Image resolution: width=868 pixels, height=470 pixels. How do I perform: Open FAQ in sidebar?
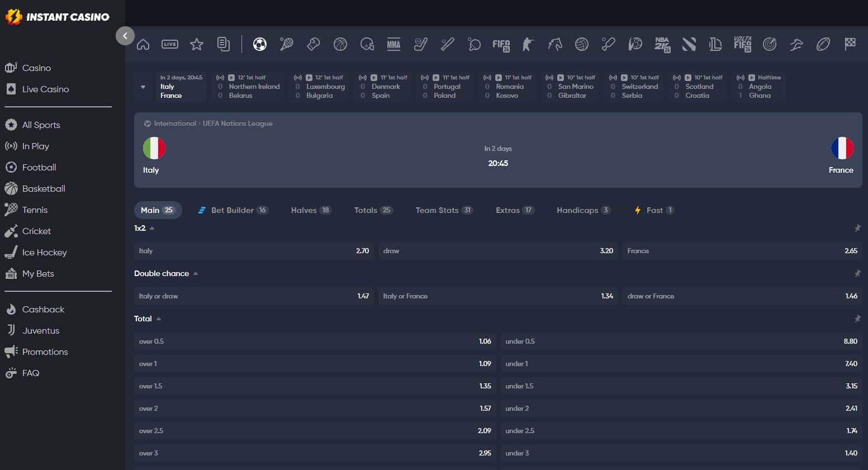[x=31, y=373]
